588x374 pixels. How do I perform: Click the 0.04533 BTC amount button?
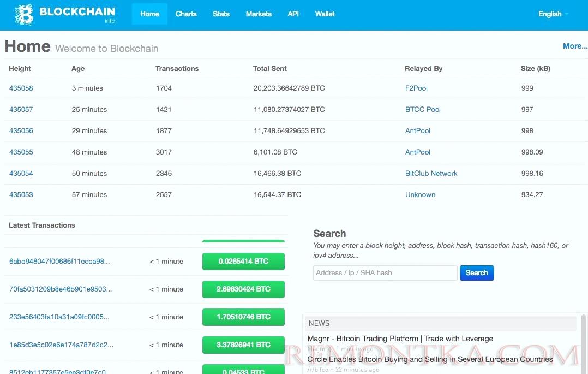tap(243, 370)
